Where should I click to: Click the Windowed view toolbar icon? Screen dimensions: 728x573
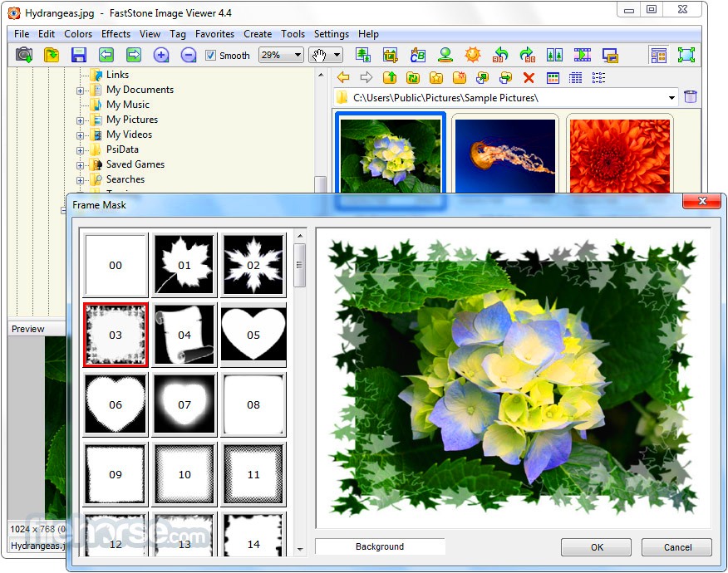click(x=610, y=55)
